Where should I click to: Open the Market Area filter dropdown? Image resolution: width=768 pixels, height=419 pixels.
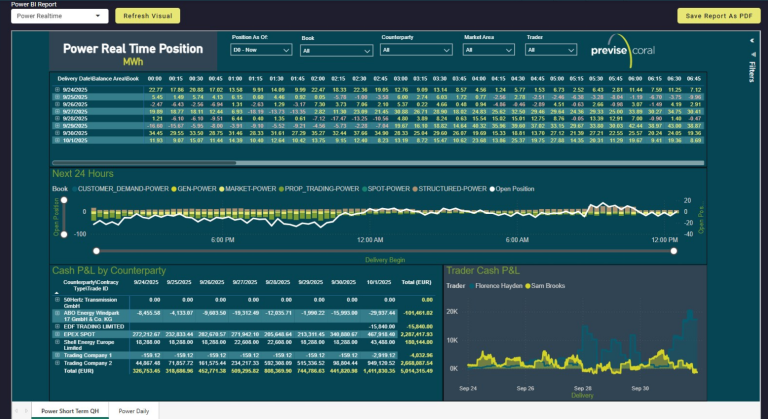(489, 49)
